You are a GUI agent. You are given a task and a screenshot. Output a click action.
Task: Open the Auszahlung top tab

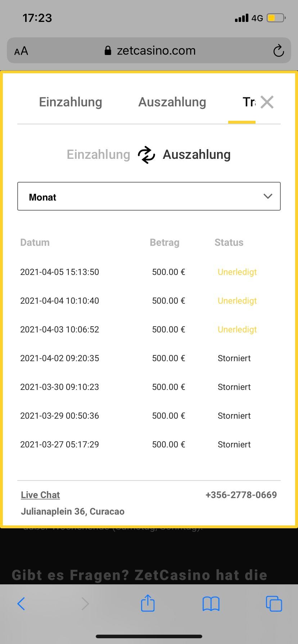click(172, 102)
